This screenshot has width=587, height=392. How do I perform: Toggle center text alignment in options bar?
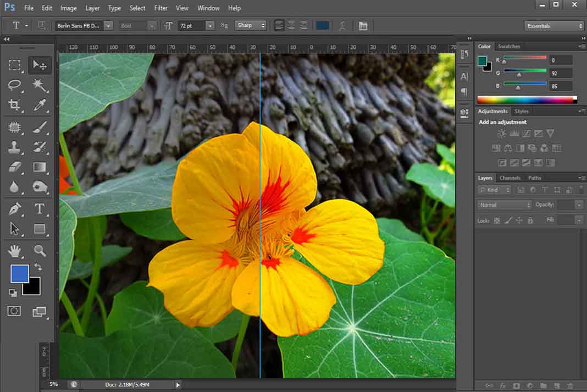pyautogui.click(x=291, y=25)
